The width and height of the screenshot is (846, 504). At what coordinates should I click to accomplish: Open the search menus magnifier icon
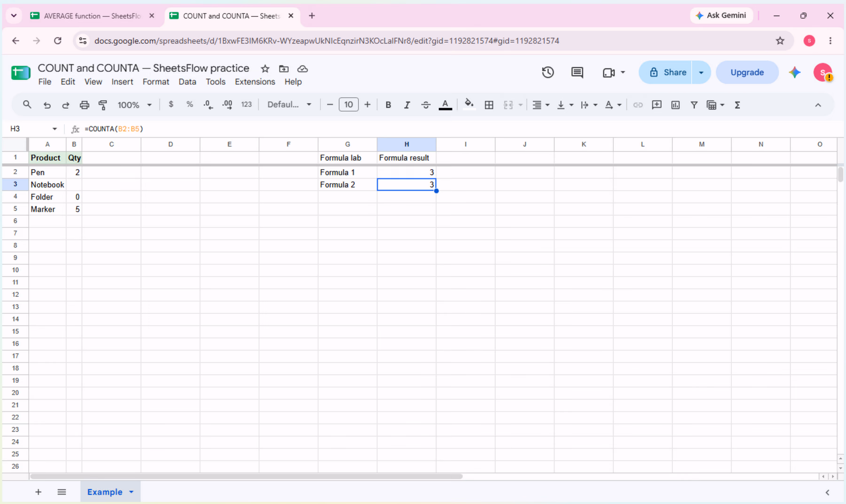pos(27,105)
